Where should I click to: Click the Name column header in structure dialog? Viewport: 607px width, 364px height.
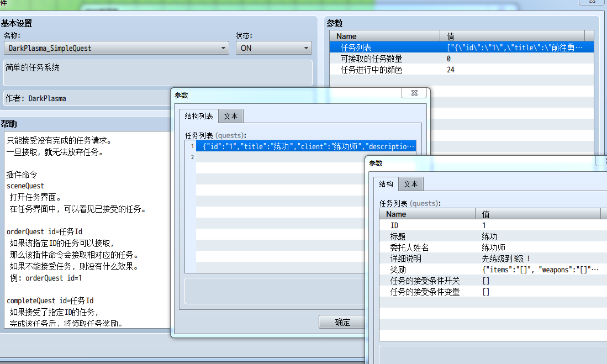tap(427, 214)
